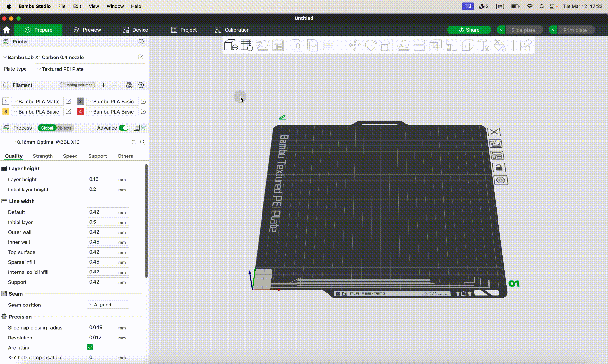Open the Support settings tab

coord(97,156)
